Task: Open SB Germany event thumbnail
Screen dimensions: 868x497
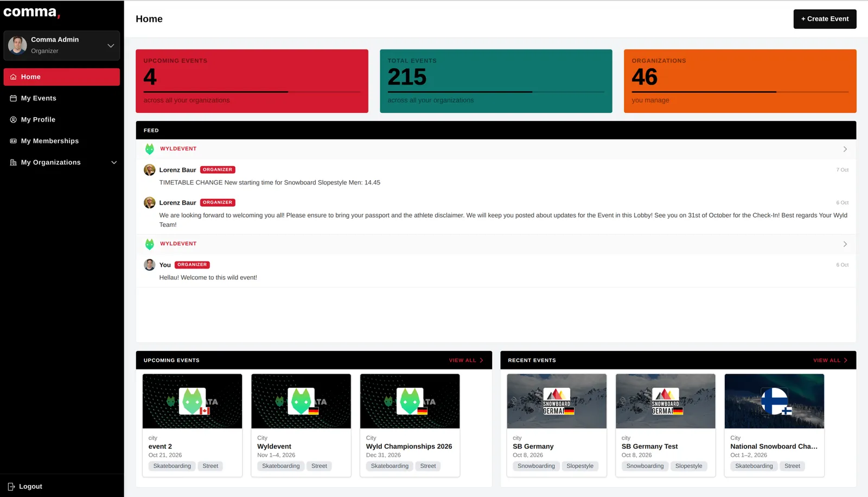Action: (x=557, y=401)
